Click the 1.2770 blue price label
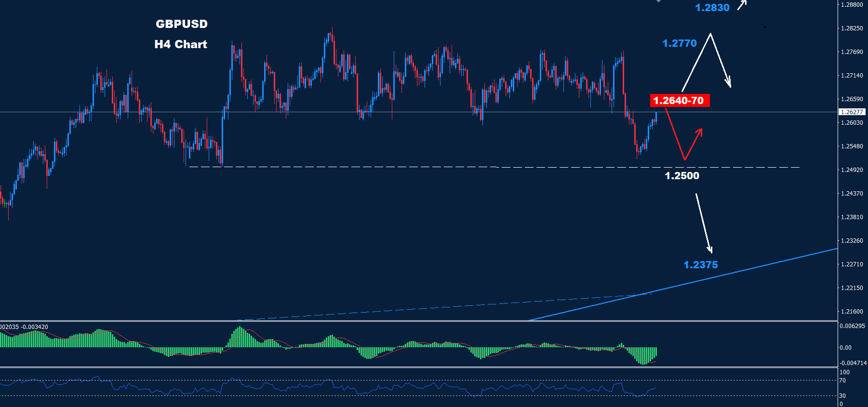 679,43
